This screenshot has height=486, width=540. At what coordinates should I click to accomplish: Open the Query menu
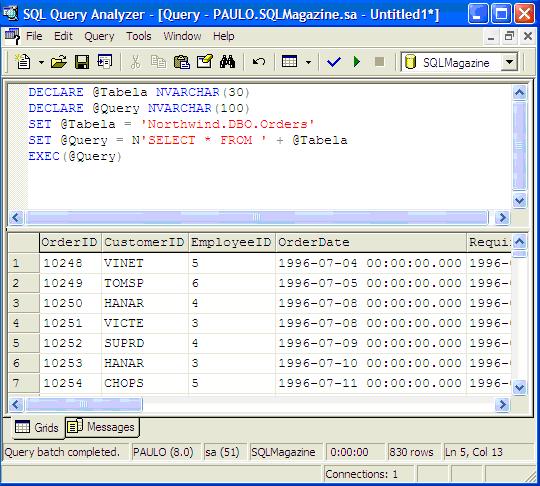pyautogui.click(x=99, y=36)
